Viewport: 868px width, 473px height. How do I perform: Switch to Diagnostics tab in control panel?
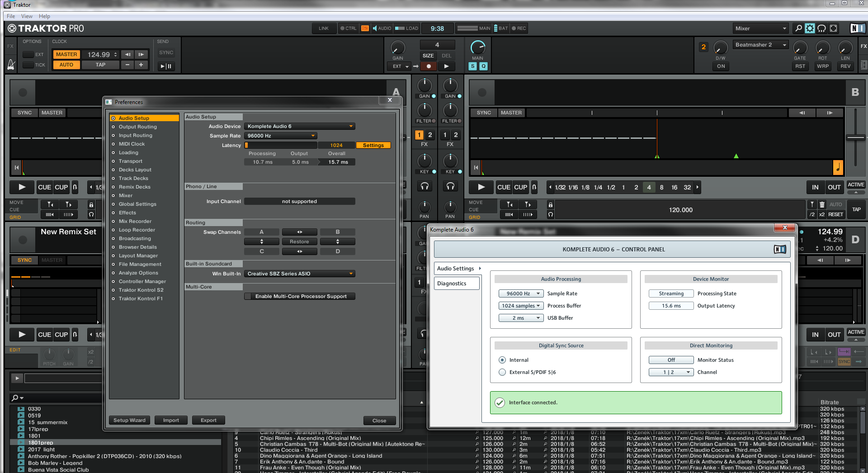457,284
